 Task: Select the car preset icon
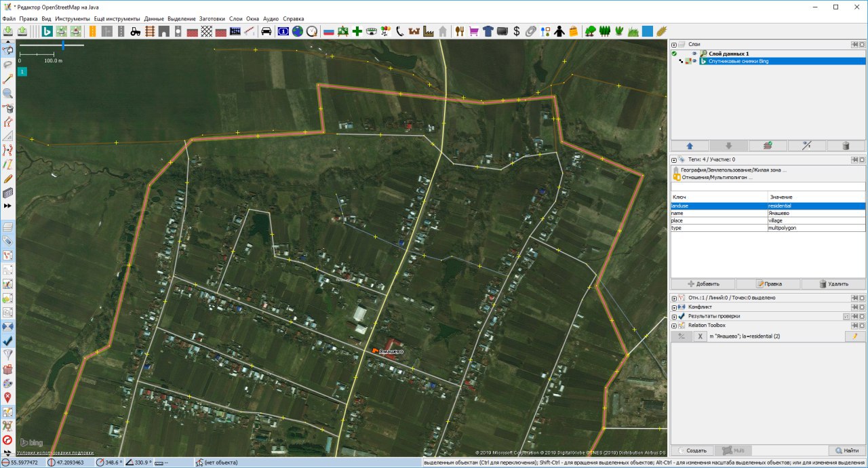click(267, 31)
